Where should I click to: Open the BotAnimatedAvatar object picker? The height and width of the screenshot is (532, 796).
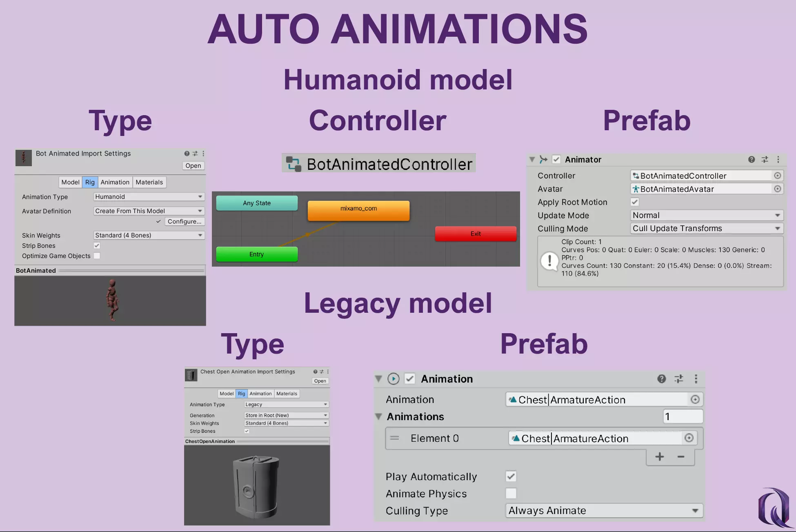(777, 189)
